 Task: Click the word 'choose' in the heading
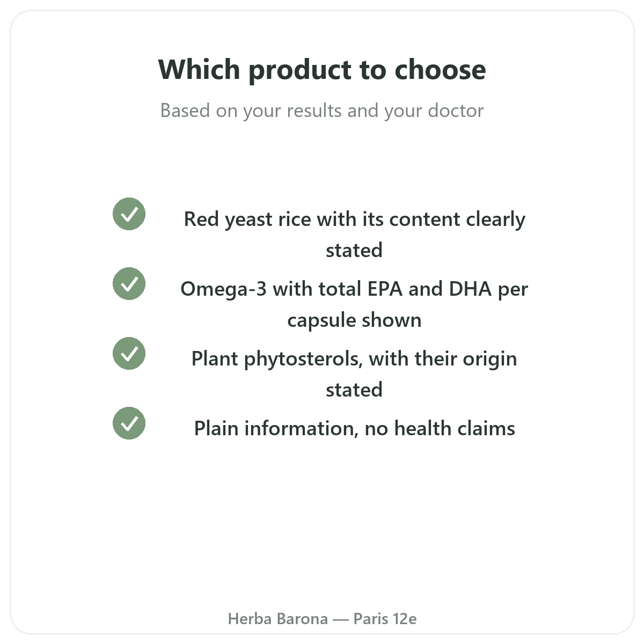pyautogui.click(x=440, y=70)
